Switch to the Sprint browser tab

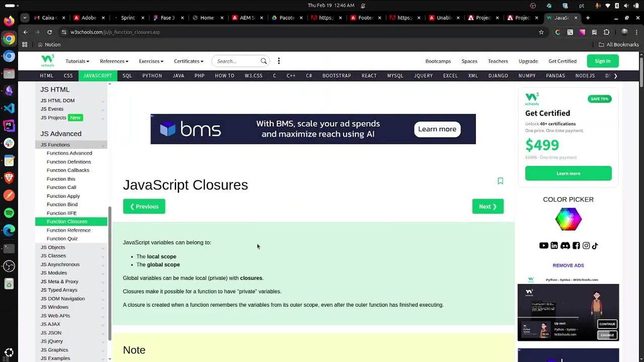tap(128, 18)
